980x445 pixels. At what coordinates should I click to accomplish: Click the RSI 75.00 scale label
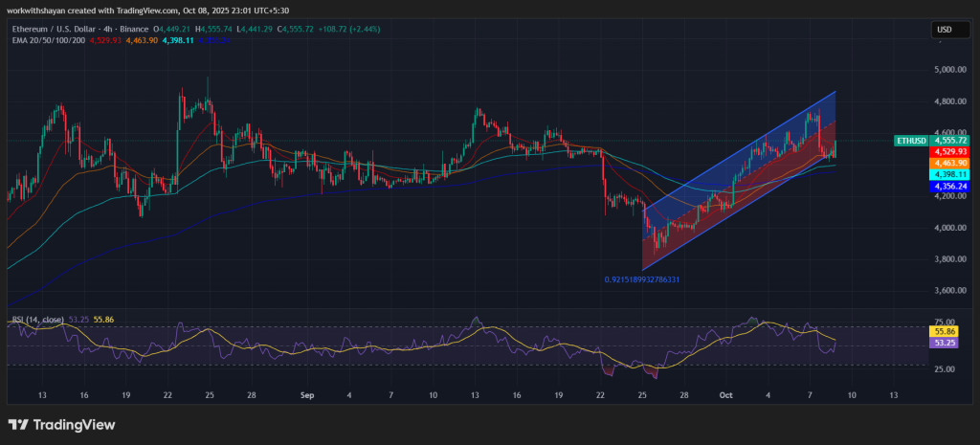tap(944, 323)
